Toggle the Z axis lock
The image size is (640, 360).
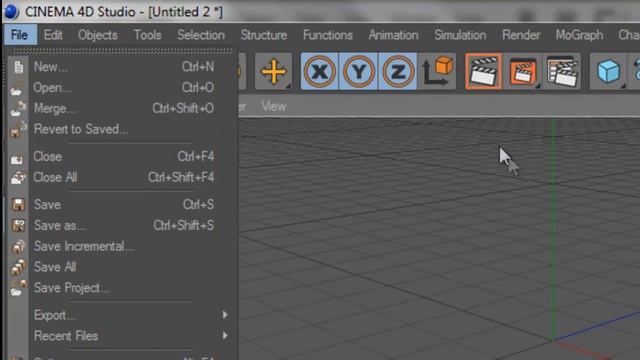click(x=398, y=71)
